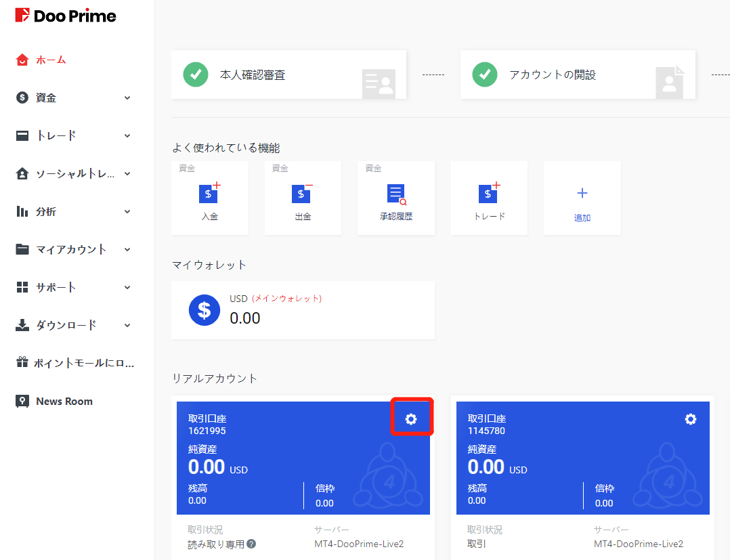Viewport: 730px width, 560px height.
Task: Open the ホーム home menu item
Action: click(x=51, y=60)
